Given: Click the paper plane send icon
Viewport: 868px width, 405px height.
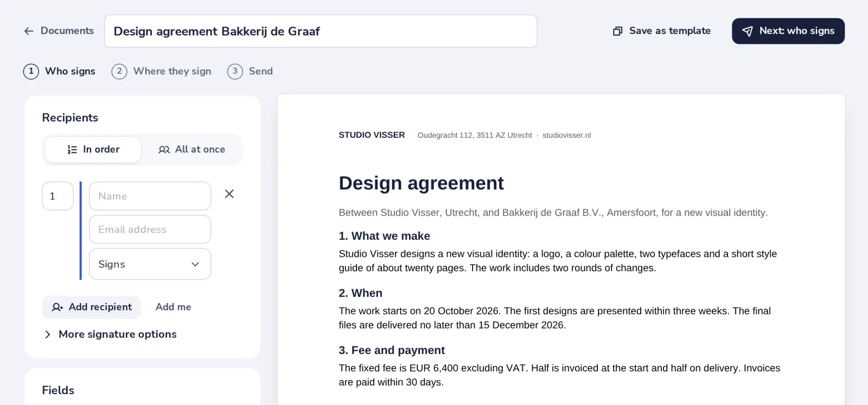Looking at the screenshot, I should click(x=747, y=31).
